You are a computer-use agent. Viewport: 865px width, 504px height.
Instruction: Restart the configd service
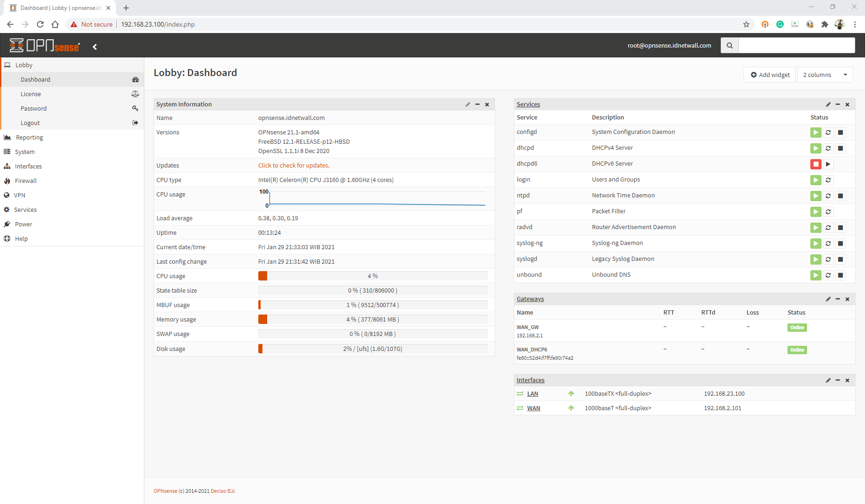[x=828, y=132]
